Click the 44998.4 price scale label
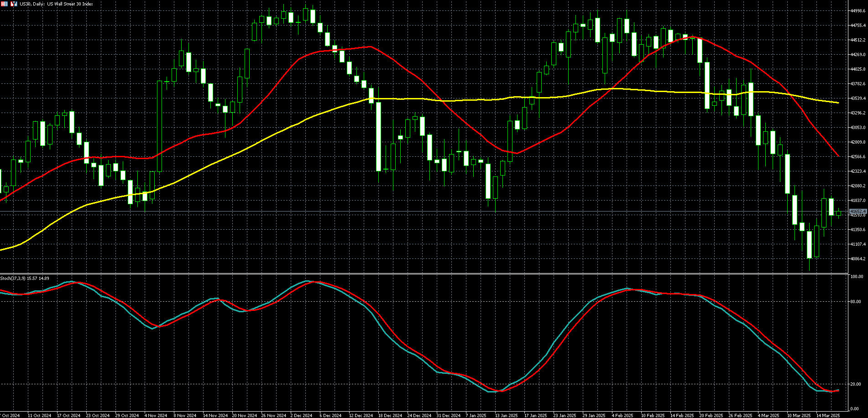 tap(858, 11)
